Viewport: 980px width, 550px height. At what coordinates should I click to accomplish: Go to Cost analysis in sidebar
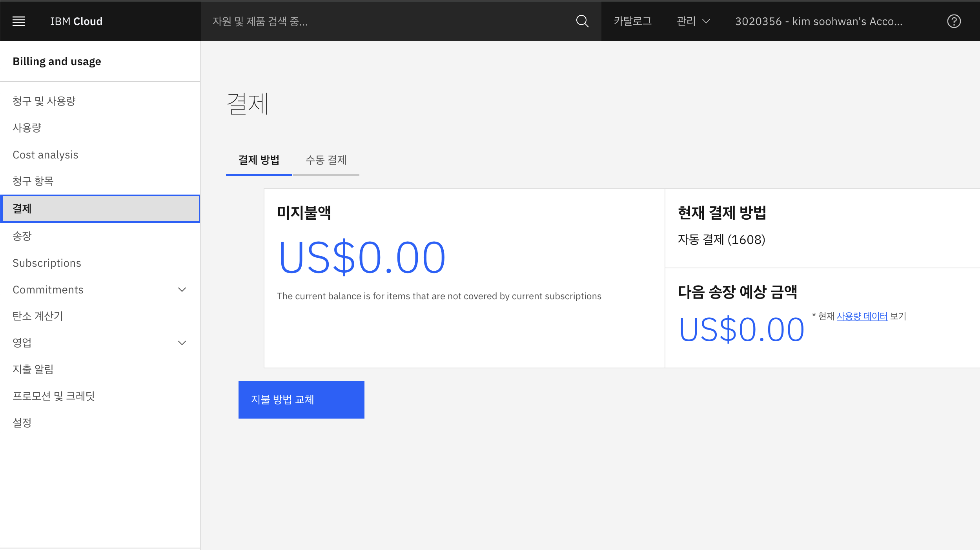point(46,155)
